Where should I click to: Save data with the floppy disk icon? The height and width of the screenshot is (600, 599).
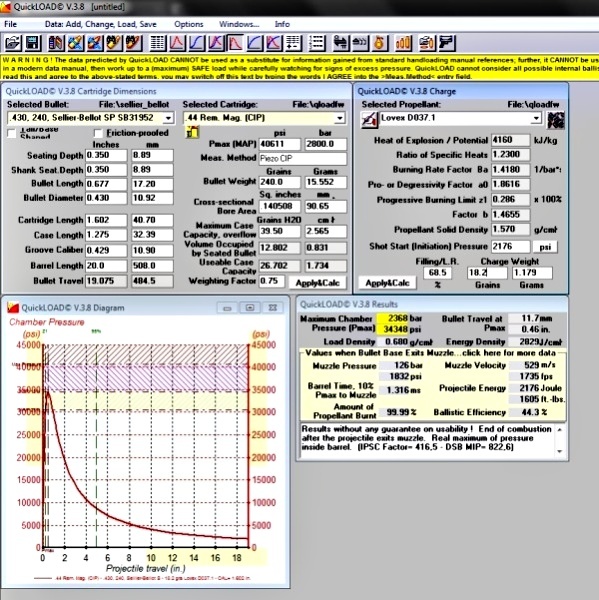click(33, 42)
